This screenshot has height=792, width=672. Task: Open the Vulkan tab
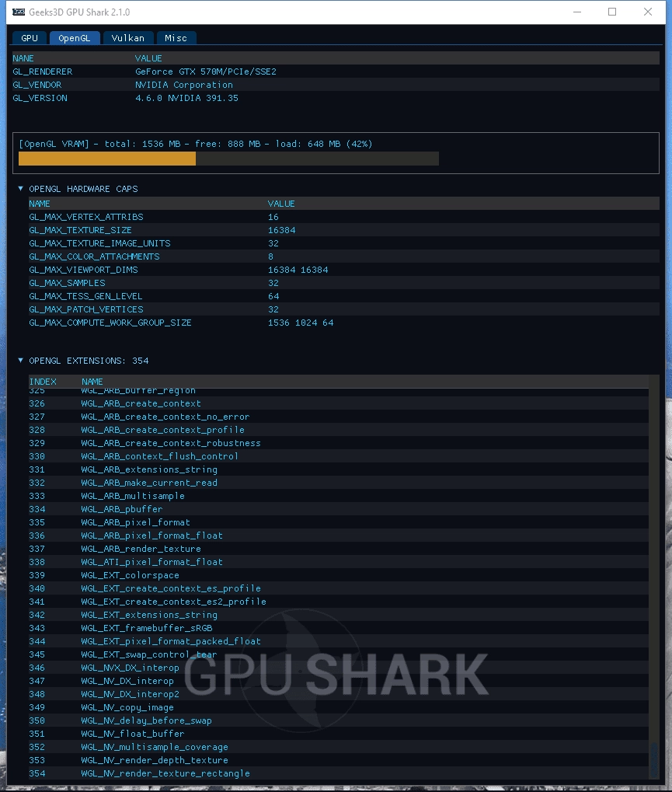(x=127, y=38)
